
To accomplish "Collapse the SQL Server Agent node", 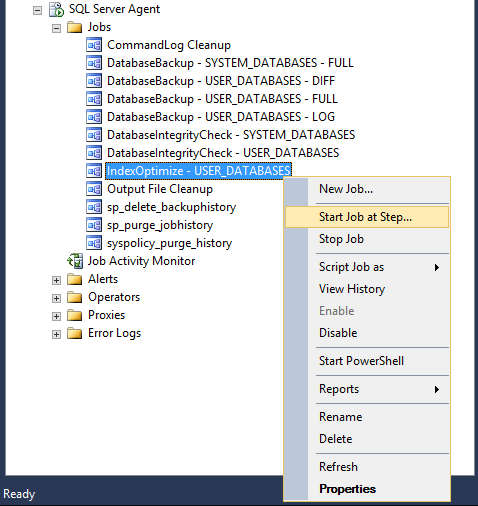I will point(38,10).
